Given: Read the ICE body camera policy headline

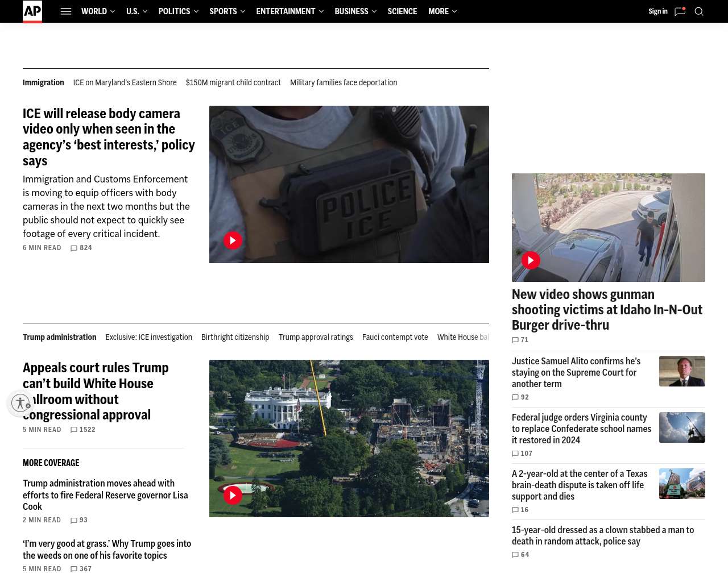Looking at the screenshot, I should [109, 137].
